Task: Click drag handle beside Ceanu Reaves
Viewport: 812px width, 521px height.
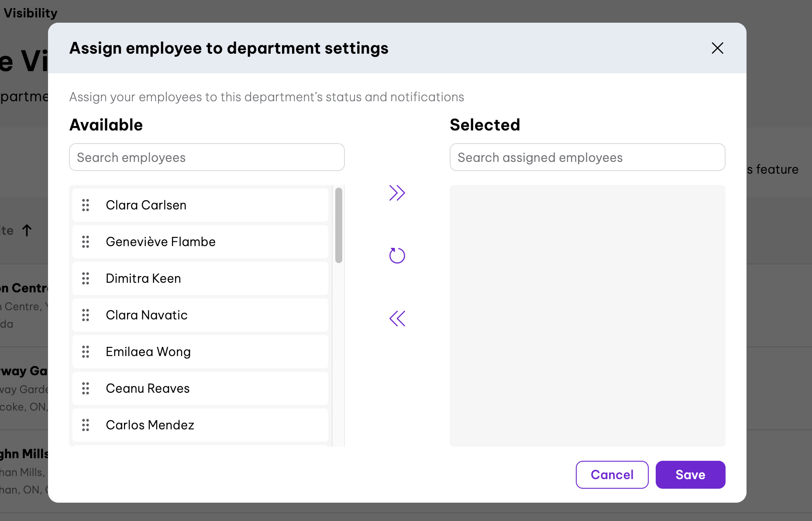Action: click(x=86, y=388)
